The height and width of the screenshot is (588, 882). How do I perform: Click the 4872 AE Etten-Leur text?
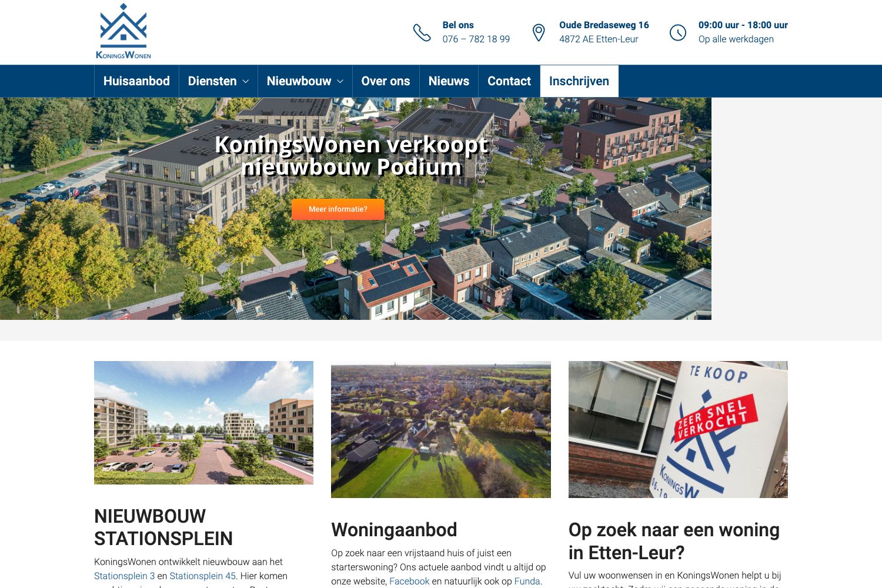click(599, 39)
